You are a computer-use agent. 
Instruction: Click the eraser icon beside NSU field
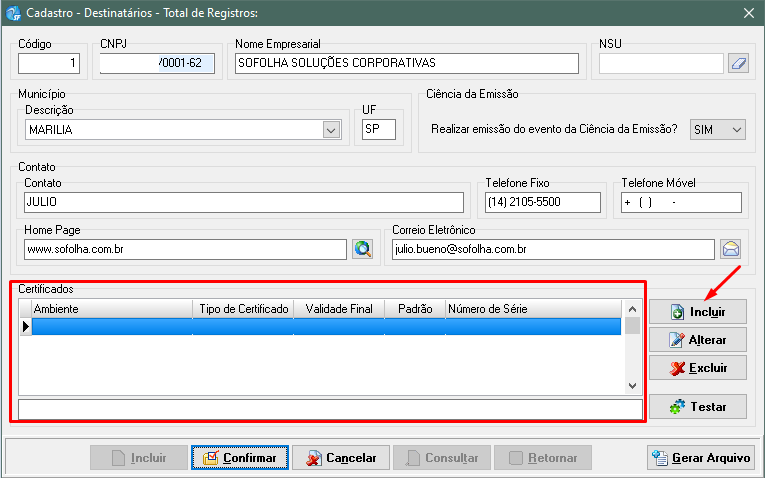pyautogui.click(x=738, y=64)
